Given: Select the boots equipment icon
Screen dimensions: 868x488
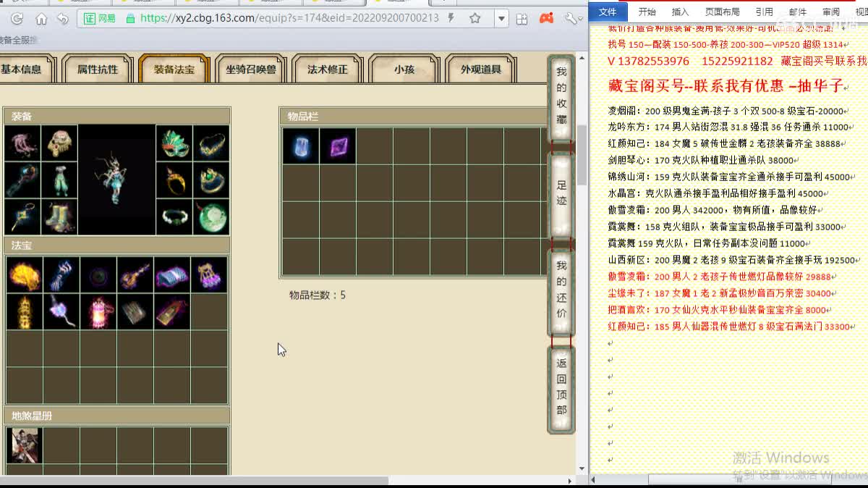Looking at the screenshot, I should click(59, 217).
